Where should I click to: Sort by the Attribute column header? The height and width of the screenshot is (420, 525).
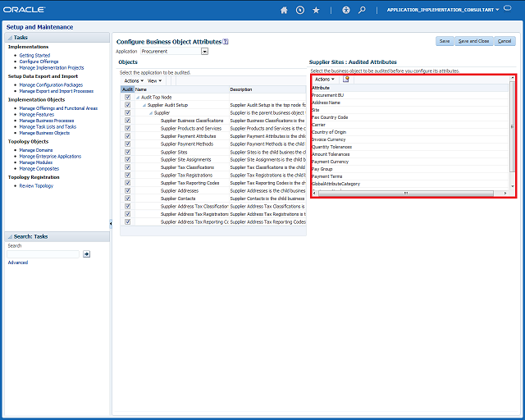(x=410, y=88)
